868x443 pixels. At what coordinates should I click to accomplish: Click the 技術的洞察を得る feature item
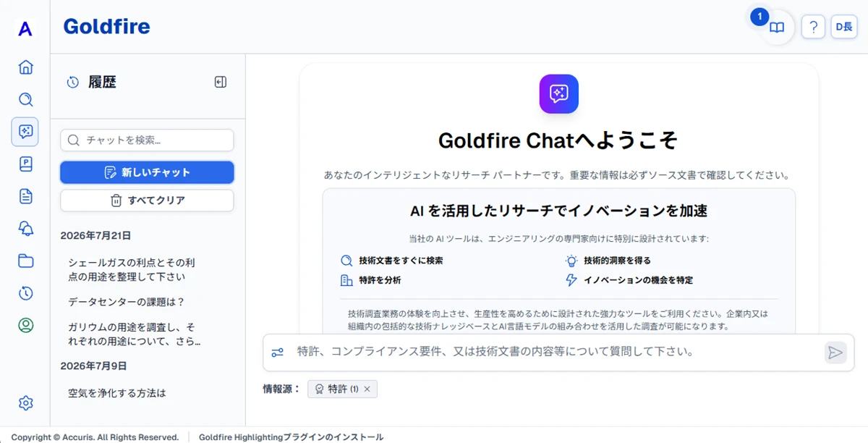tap(608, 261)
